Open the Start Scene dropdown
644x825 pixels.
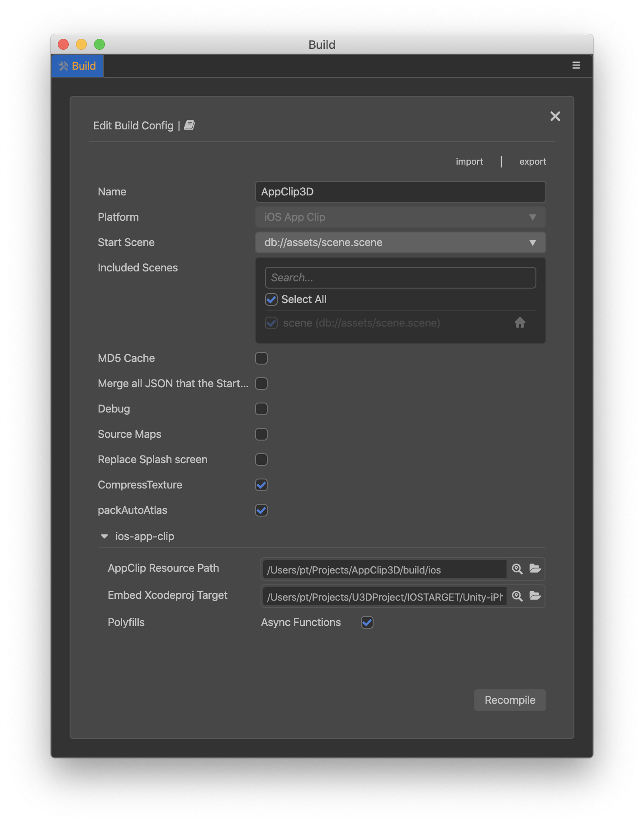pyautogui.click(x=400, y=242)
